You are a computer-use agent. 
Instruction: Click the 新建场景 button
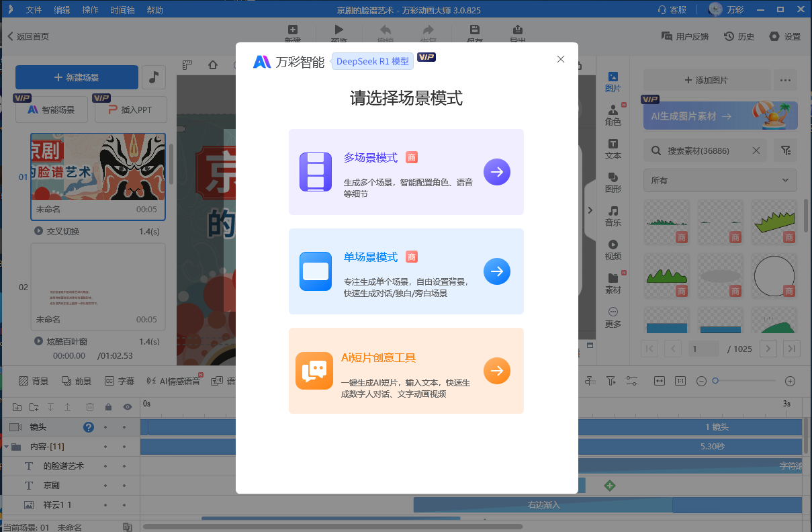point(77,77)
